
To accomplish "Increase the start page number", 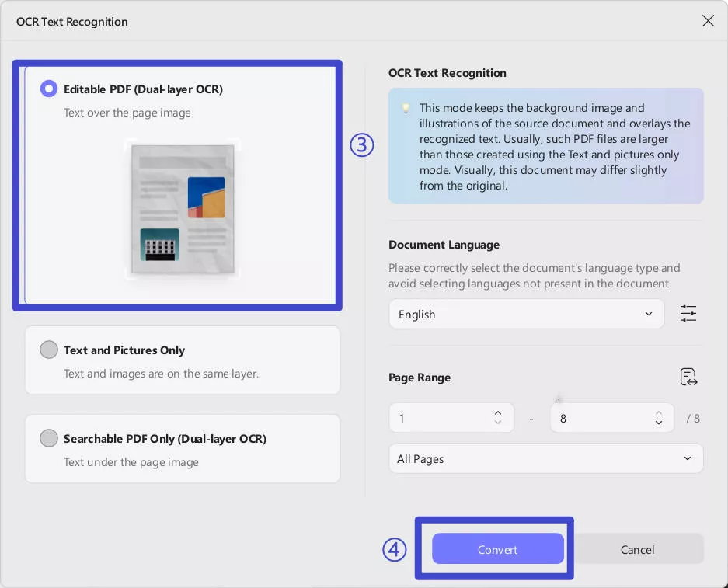I will 498,412.
